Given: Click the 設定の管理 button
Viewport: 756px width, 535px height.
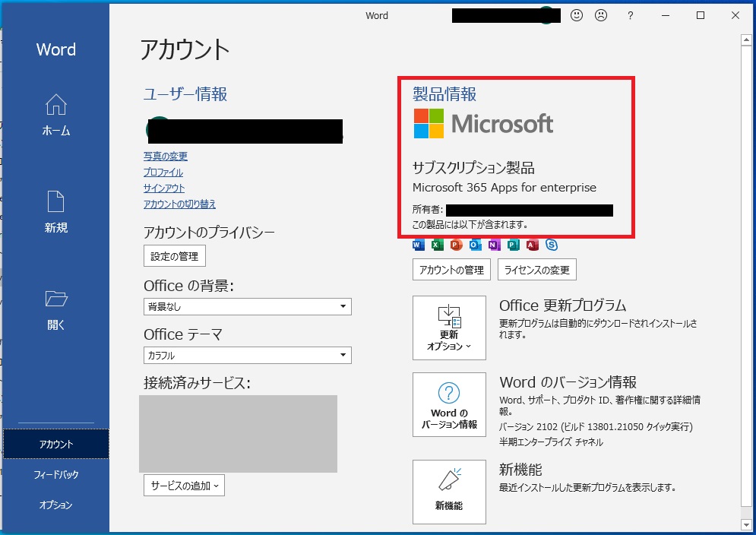Looking at the screenshot, I should [175, 255].
